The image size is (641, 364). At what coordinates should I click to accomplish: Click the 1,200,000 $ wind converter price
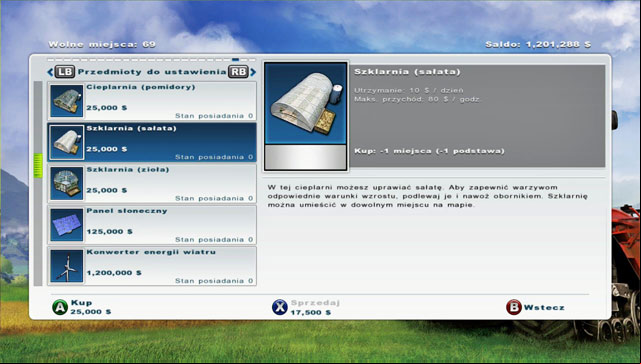coord(114,273)
